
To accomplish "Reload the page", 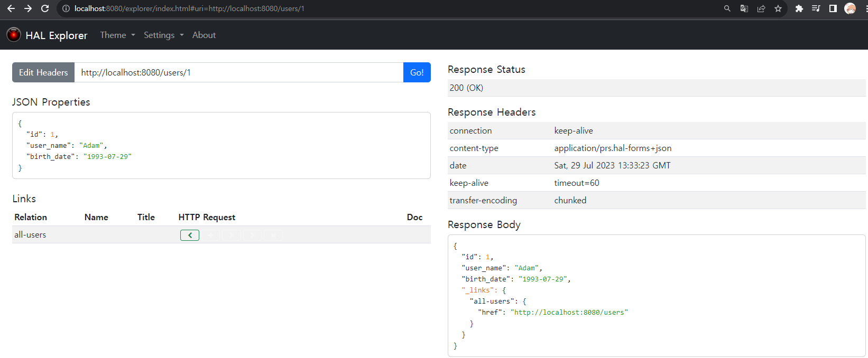I will click(x=45, y=8).
